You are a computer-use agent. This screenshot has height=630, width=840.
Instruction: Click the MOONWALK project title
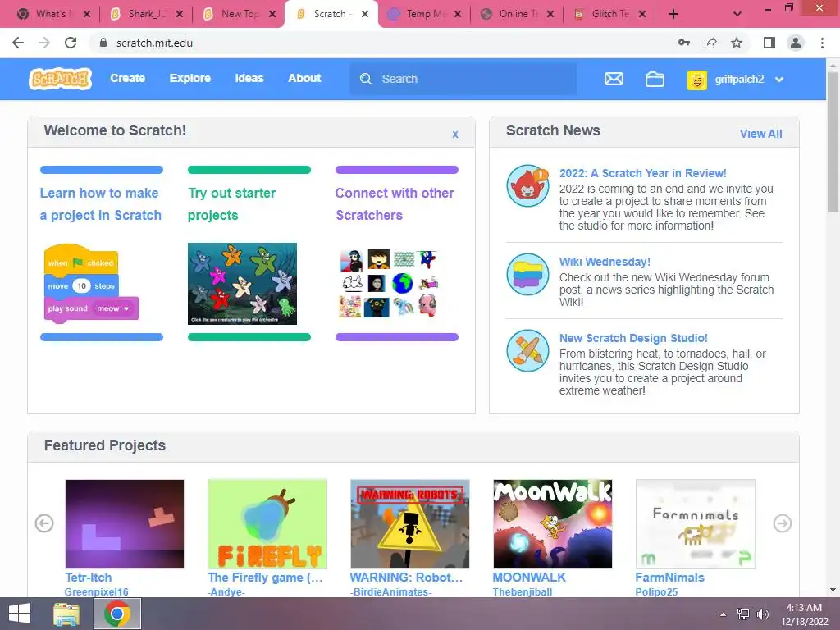(x=529, y=577)
